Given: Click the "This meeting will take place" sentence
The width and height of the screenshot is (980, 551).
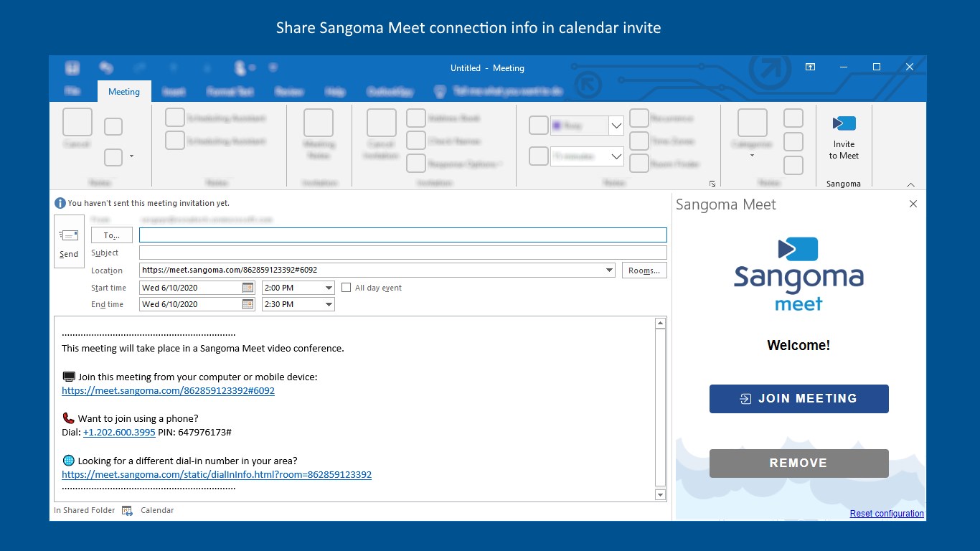Looking at the screenshot, I should click(x=203, y=349).
